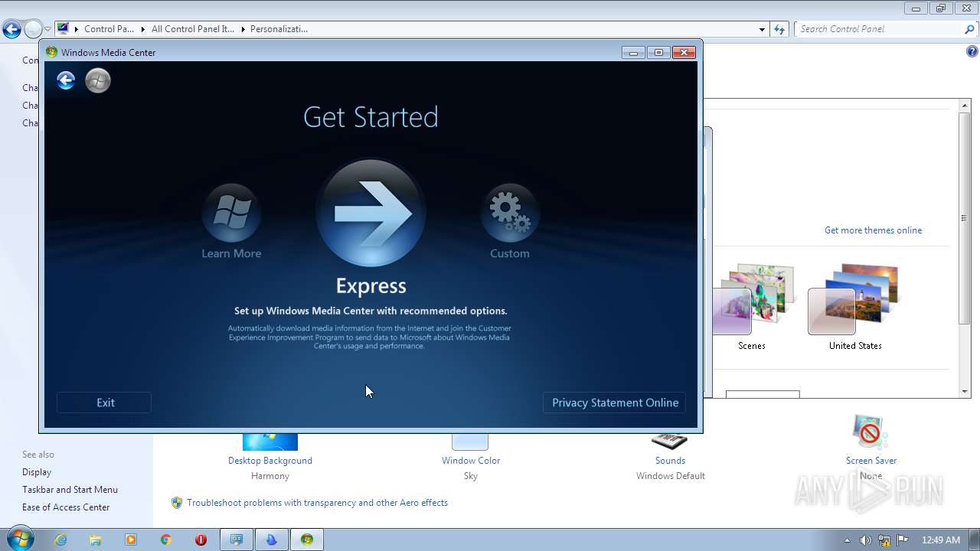Click the Action Center flag icon
The height and width of the screenshot is (551, 980).
pyautogui.click(x=903, y=540)
